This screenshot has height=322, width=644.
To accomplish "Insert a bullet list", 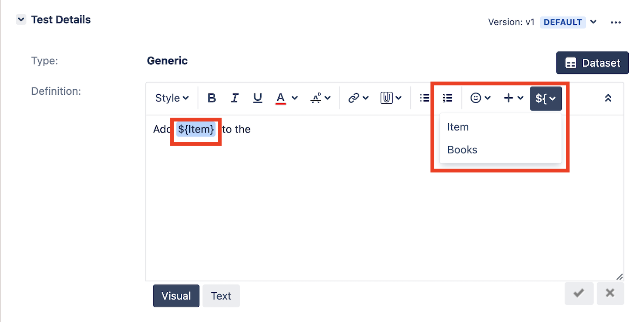I will tap(424, 98).
